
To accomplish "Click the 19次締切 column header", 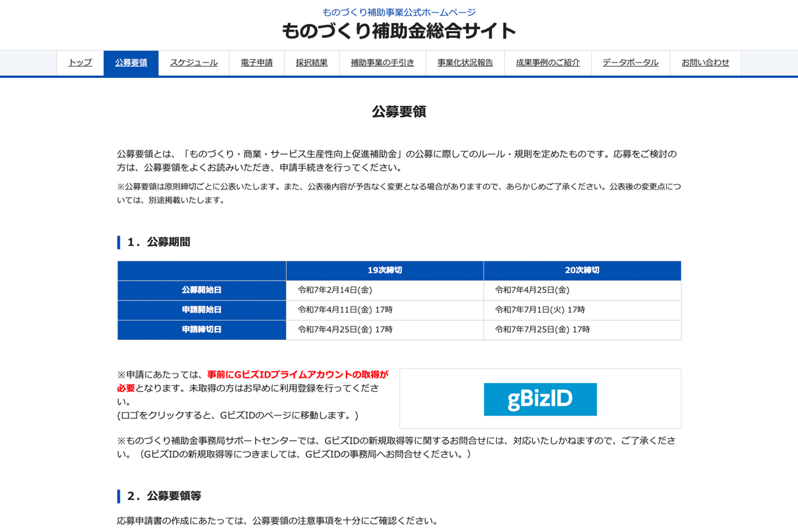I will click(385, 271).
